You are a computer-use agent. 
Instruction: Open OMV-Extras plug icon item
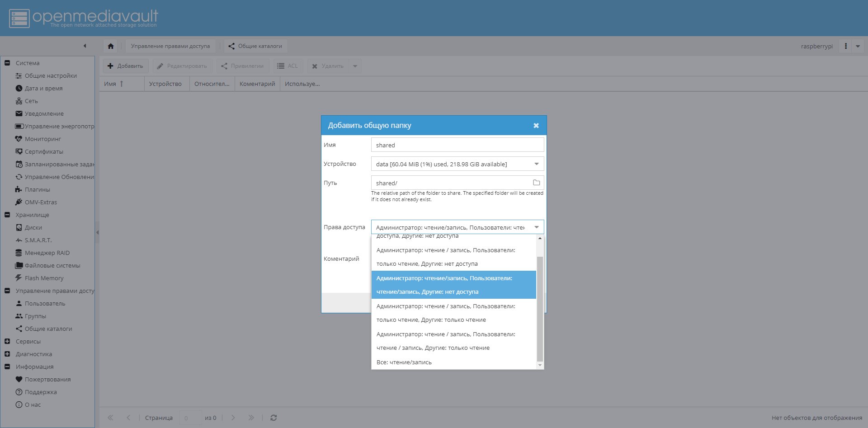tap(41, 202)
